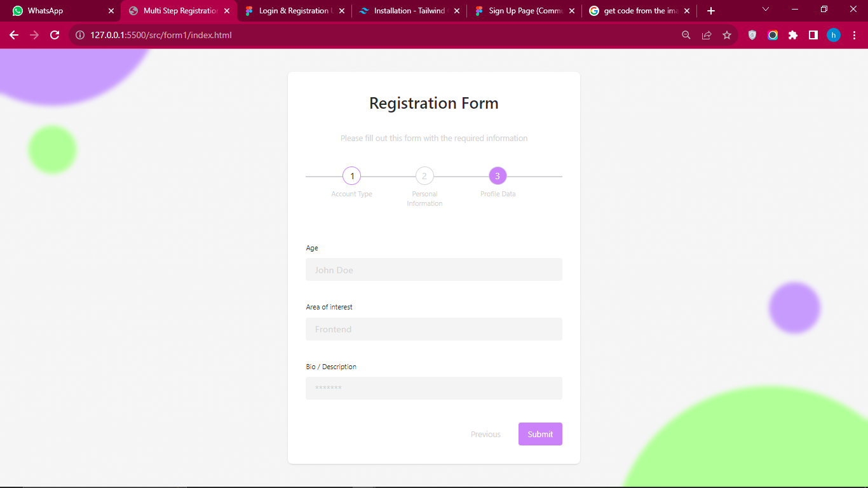
Task: Open the profile avatar menu
Action: (834, 36)
